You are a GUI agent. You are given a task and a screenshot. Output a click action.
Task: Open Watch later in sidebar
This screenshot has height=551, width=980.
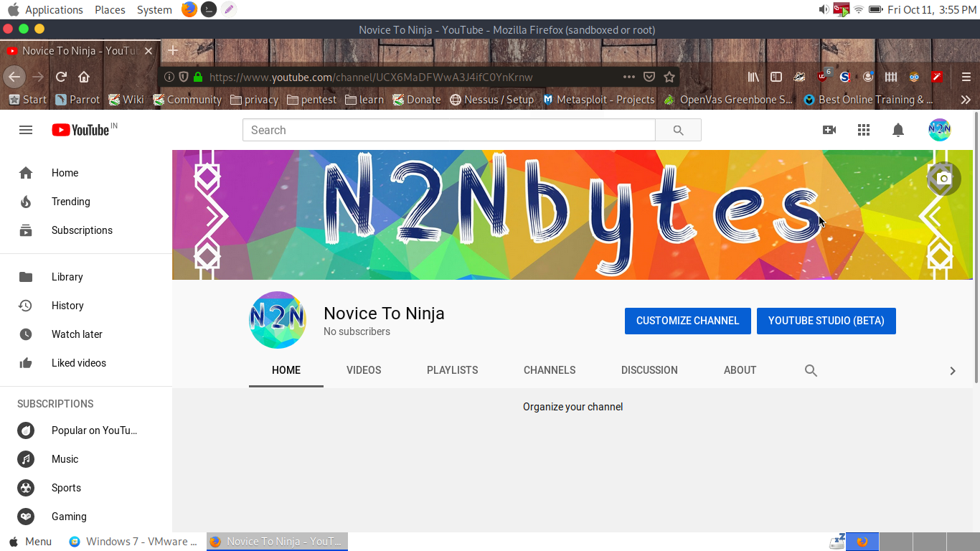pyautogui.click(x=86, y=334)
